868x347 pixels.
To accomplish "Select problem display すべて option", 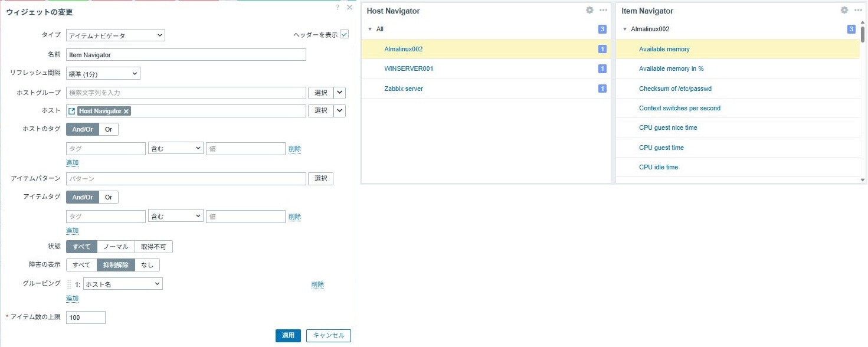I will (81, 265).
